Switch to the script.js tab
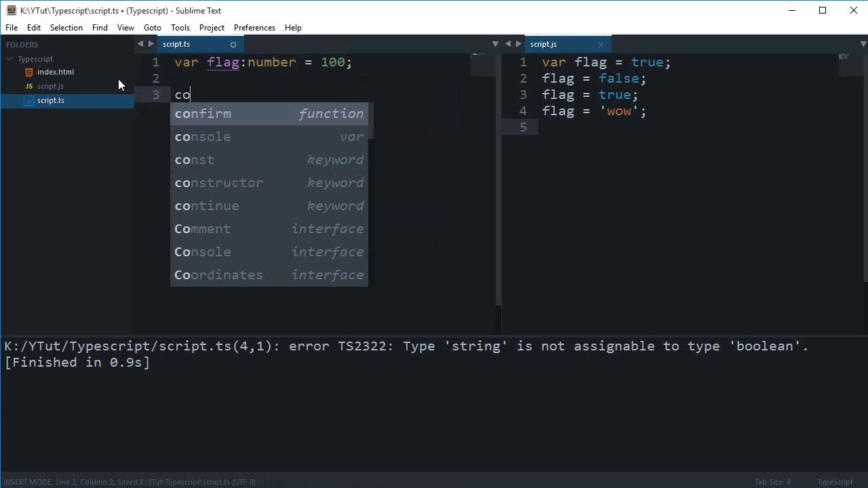 click(x=543, y=44)
